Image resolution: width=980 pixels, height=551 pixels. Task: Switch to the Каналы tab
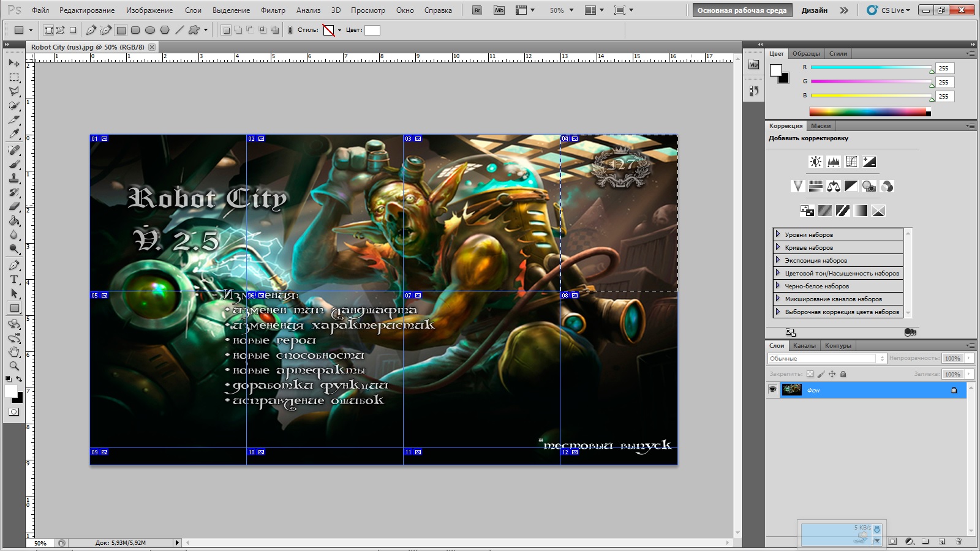click(804, 346)
